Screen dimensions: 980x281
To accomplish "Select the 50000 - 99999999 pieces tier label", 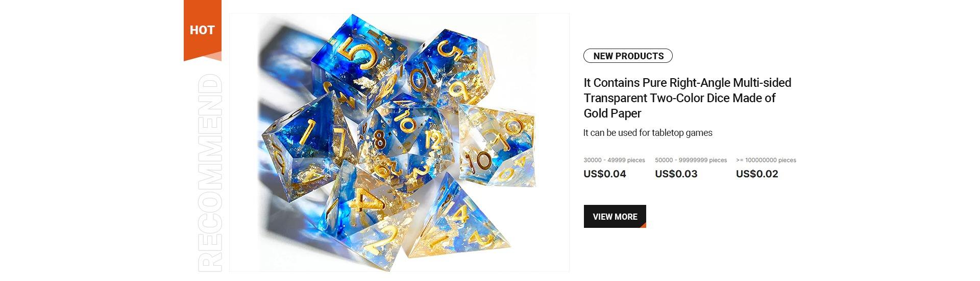I will point(691,160).
